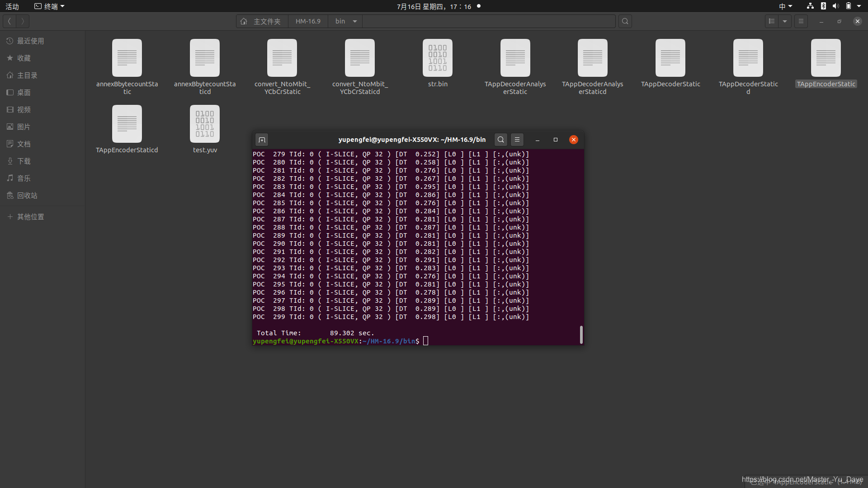
Task: Open 终端 application menu in top bar
Action: click(x=49, y=6)
